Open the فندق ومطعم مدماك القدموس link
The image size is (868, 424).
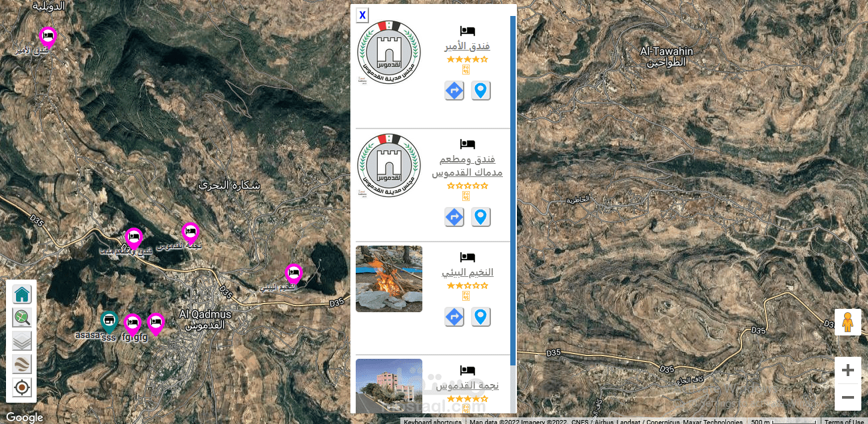467,166
